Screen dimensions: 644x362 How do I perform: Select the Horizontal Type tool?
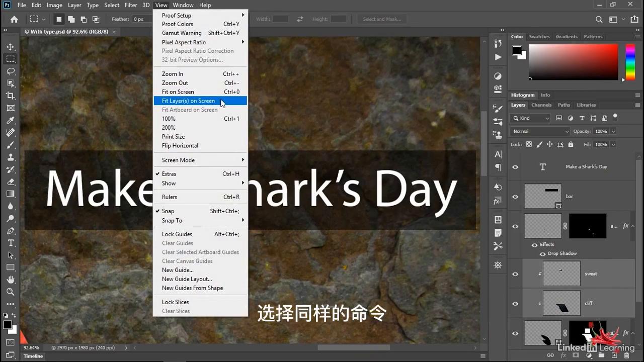pyautogui.click(x=11, y=243)
